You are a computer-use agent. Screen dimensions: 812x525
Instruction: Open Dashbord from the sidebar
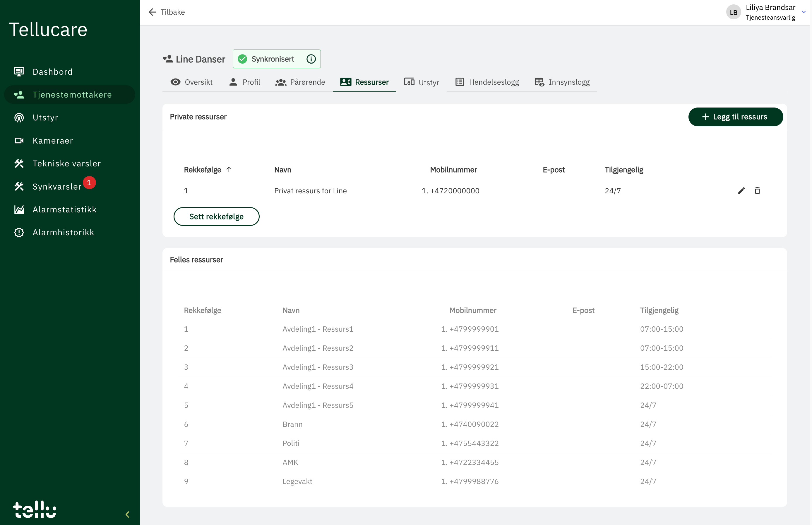[52, 71]
